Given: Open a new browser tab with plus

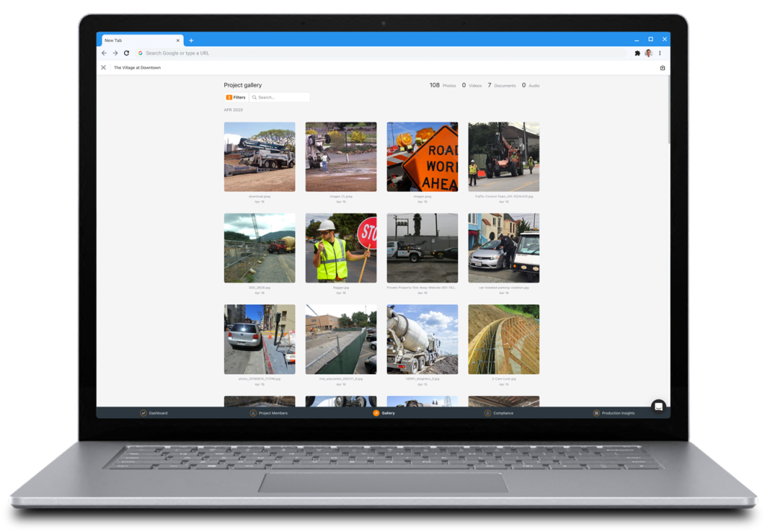Looking at the screenshot, I should point(191,40).
